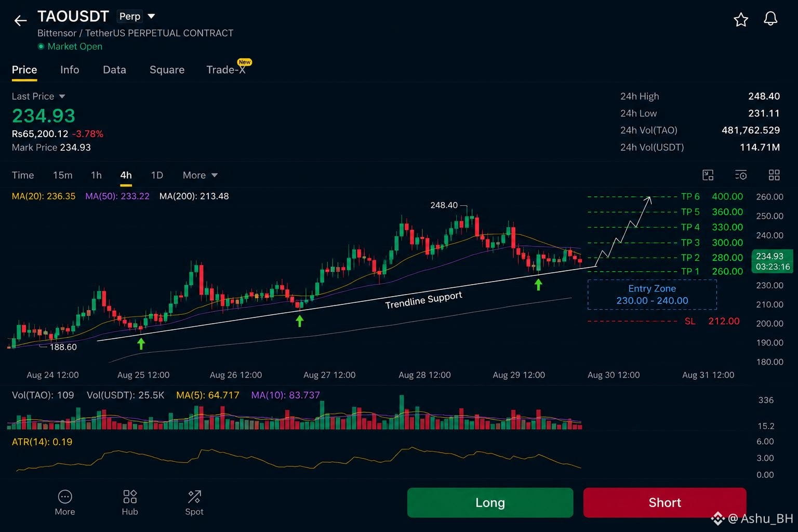
Task: Click the 24h Low value 231.11
Action: coord(764,113)
